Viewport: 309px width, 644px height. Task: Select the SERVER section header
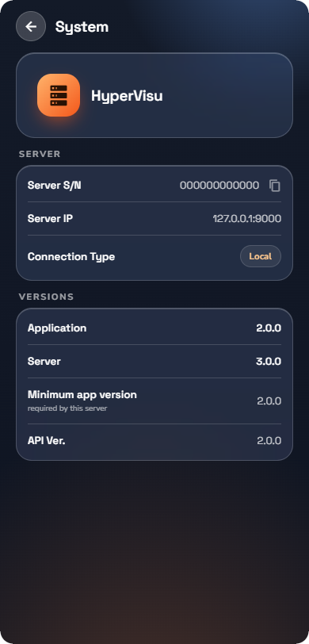(40, 154)
